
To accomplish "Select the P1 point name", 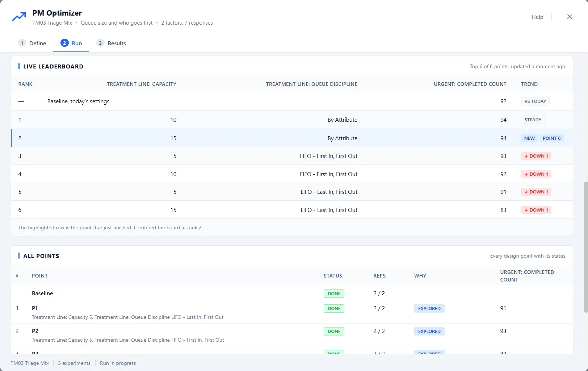I will point(35,308).
